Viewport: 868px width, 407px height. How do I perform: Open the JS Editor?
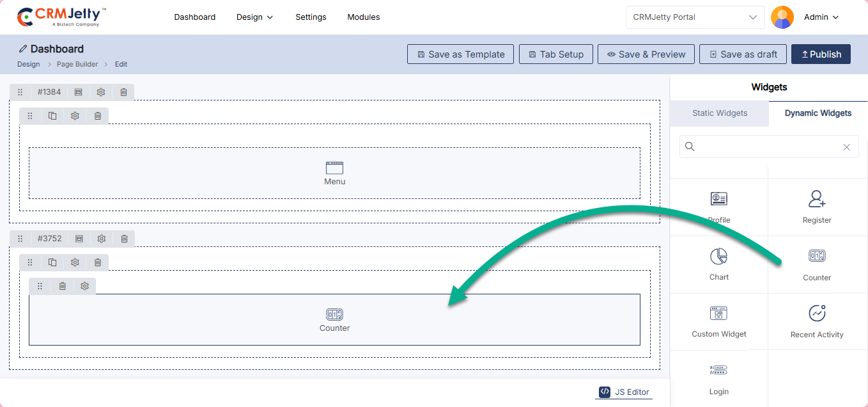coord(624,392)
